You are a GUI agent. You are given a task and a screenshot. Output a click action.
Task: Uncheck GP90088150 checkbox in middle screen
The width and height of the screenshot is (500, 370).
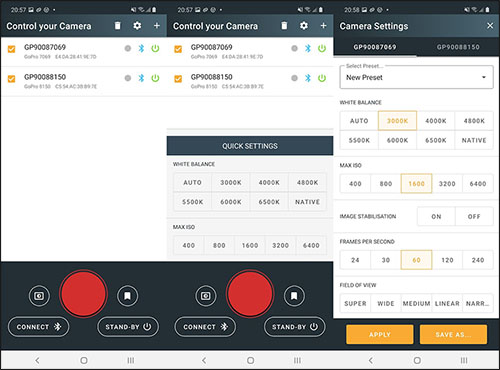178,79
